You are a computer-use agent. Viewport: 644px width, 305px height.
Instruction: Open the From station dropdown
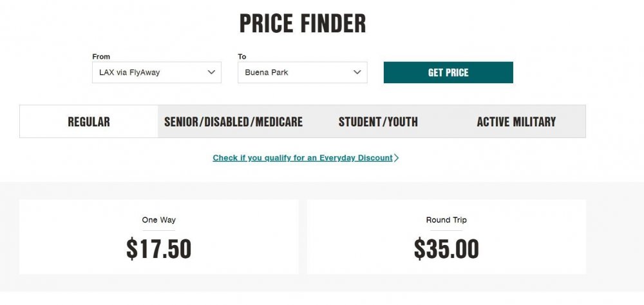click(x=156, y=72)
